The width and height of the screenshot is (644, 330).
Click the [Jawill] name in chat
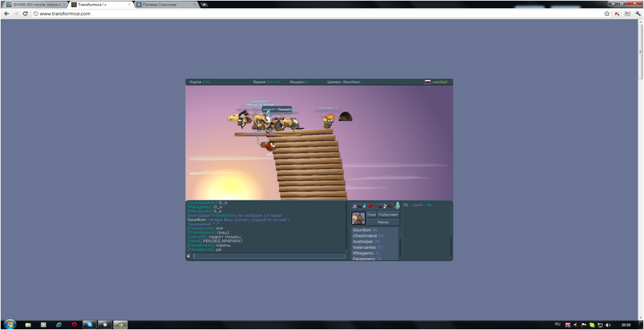click(x=194, y=241)
